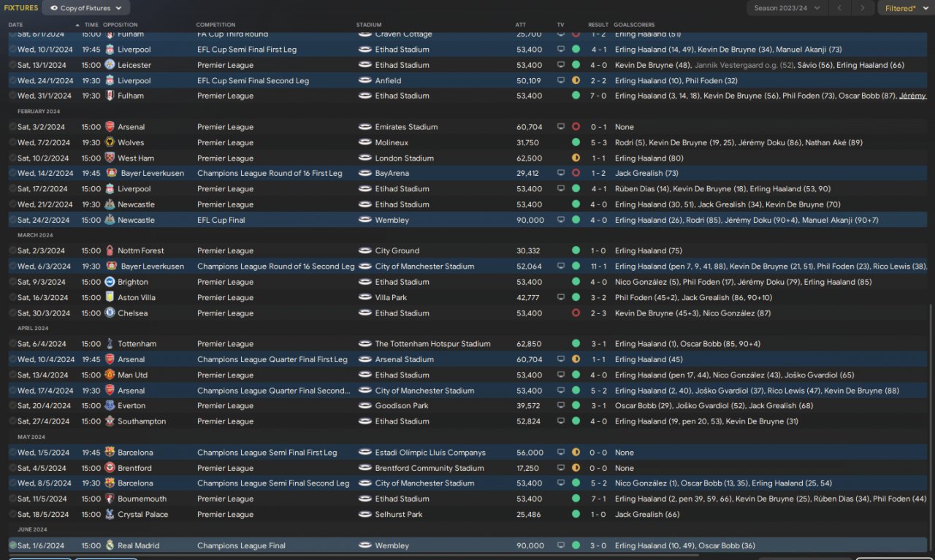
Task: Click the Bournemouth club badge
Action: click(110, 499)
